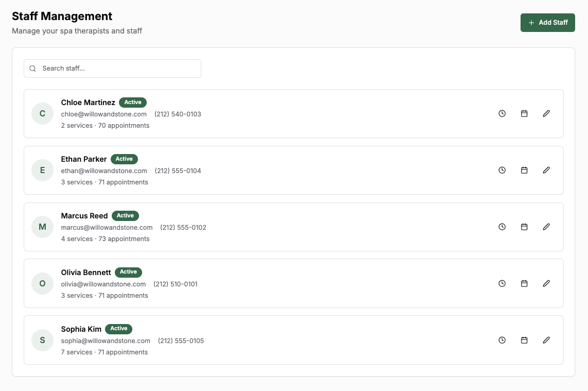Open Olivia Bennett's schedule clock icon
The image size is (588, 391).
502,283
